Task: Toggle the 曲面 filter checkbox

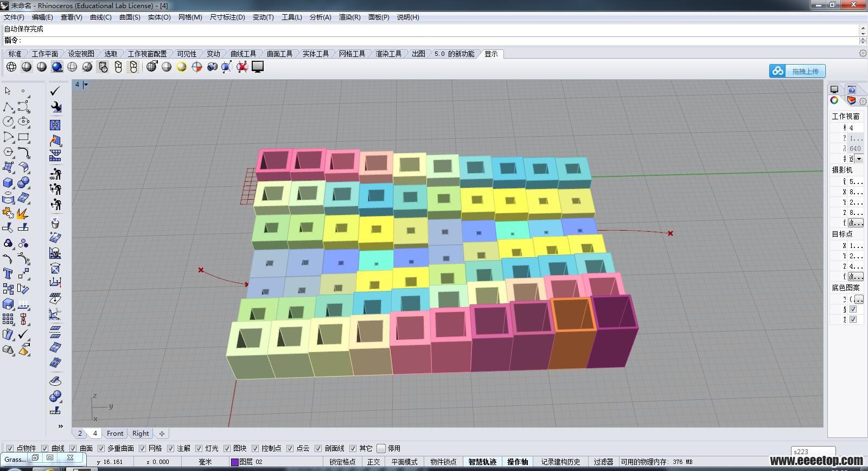Action: (73, 448)
